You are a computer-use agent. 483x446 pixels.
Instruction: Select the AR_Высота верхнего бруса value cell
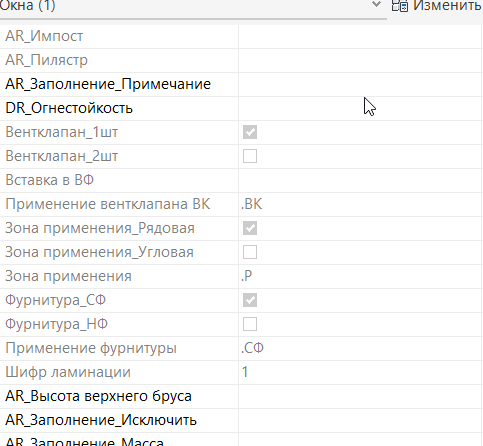[361, 396]
